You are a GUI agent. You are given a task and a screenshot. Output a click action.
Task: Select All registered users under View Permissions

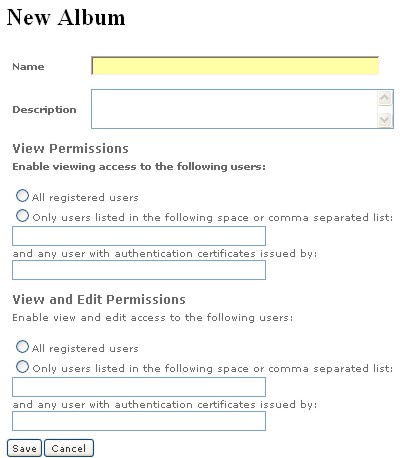click(22, 196)
